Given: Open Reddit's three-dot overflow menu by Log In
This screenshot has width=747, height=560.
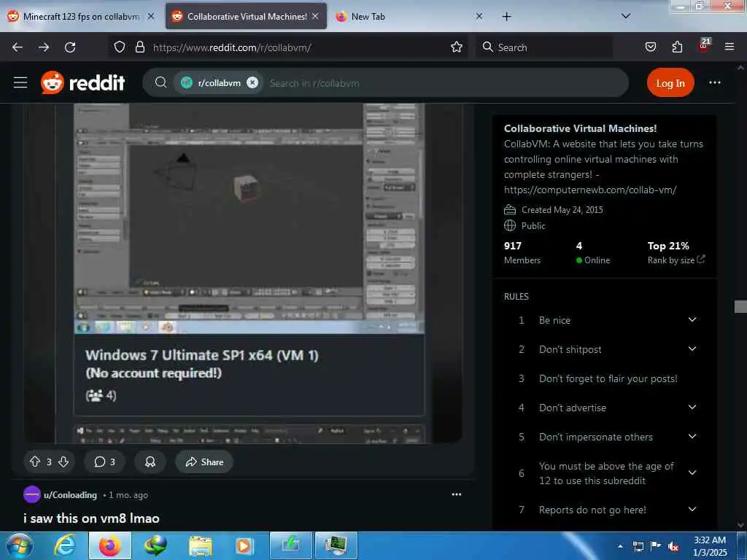Looking at the screenshot, I should (x=715, y=83).
